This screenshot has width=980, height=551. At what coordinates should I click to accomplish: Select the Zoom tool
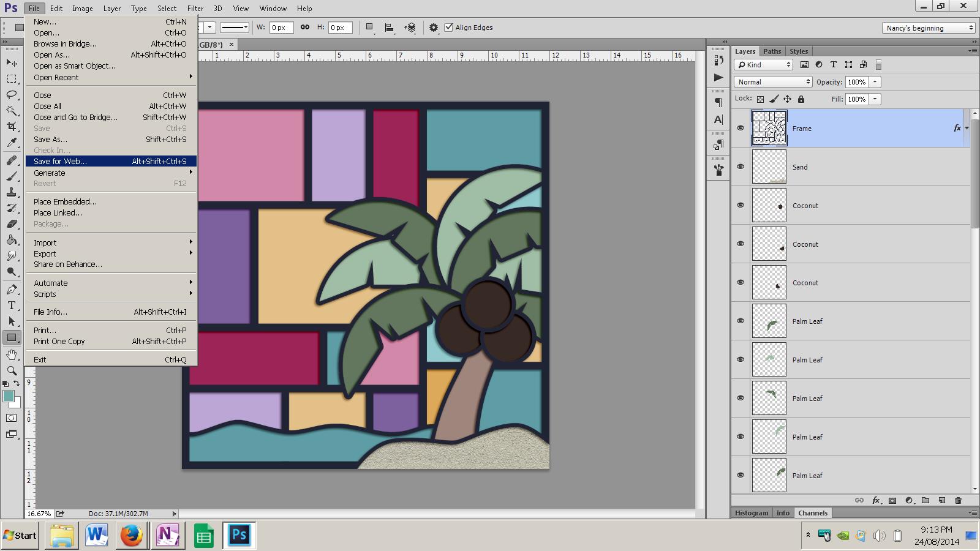12,370
